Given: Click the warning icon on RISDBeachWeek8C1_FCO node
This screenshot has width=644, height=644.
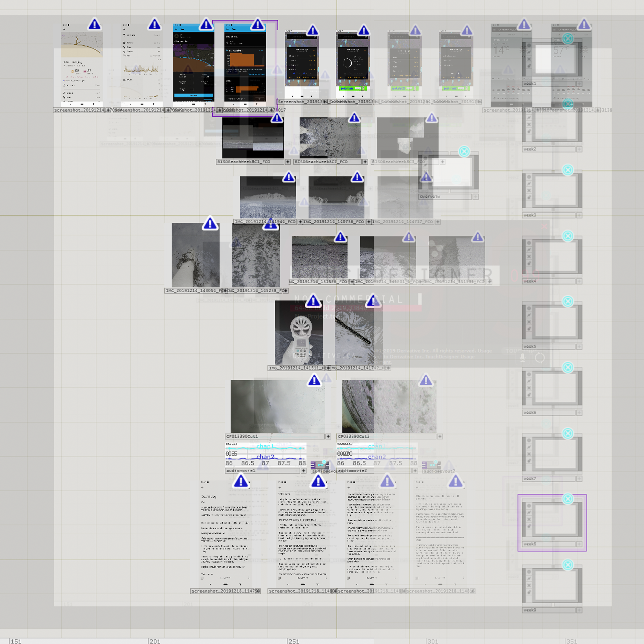Looking at the screenshot, I should pos(277,118).
